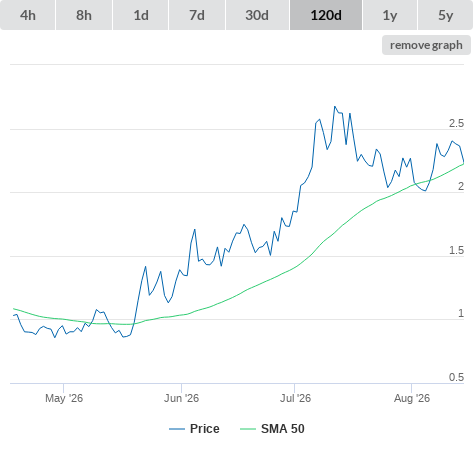
Task: Click the blue Price legend line swatch
Action: point(177,429)
